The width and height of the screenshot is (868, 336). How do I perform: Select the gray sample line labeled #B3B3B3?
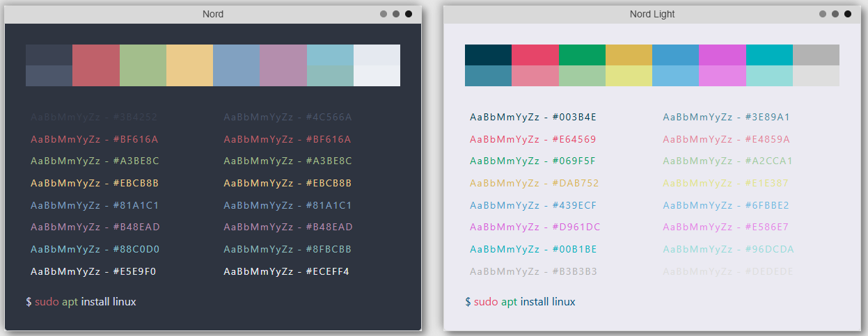coord(533,271)
